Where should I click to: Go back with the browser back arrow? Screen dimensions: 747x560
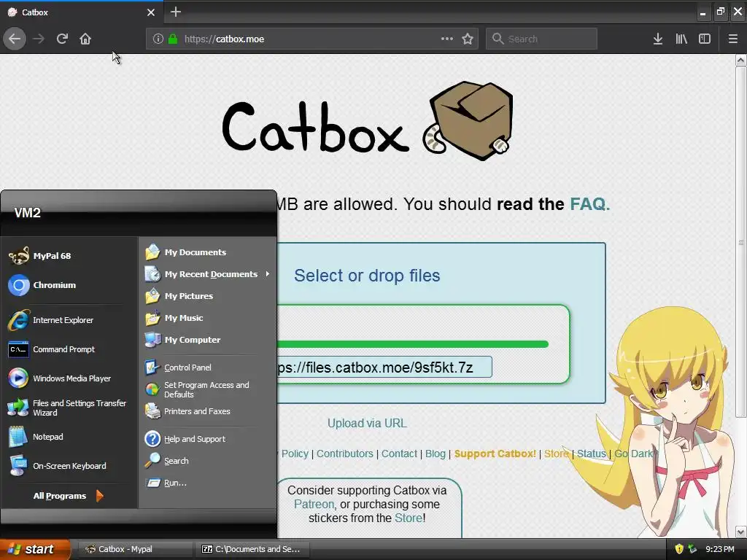click(x=15, y=39)
